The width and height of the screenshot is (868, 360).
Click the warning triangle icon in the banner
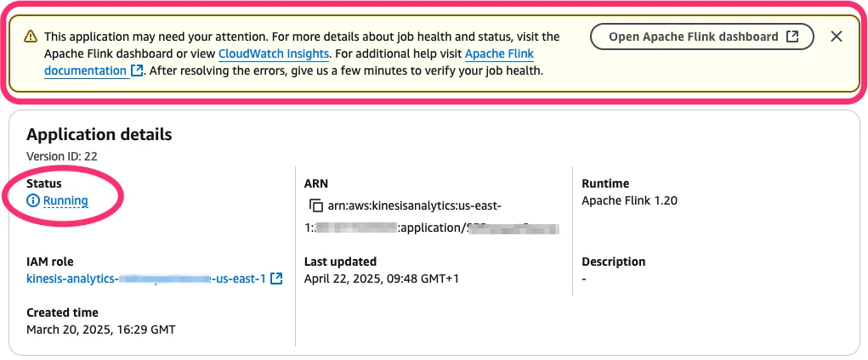[x=31, y=37]
